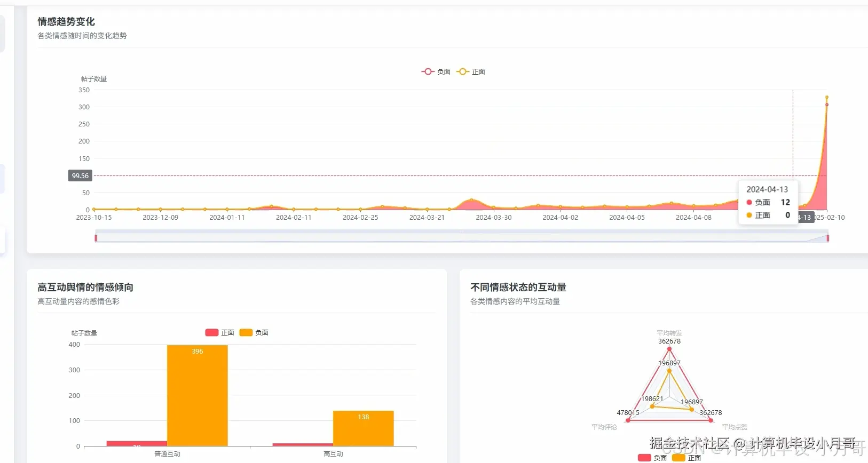Click the data zoom slider track under the trend chart
Screen dimensions: 868x463
point(462,236)
